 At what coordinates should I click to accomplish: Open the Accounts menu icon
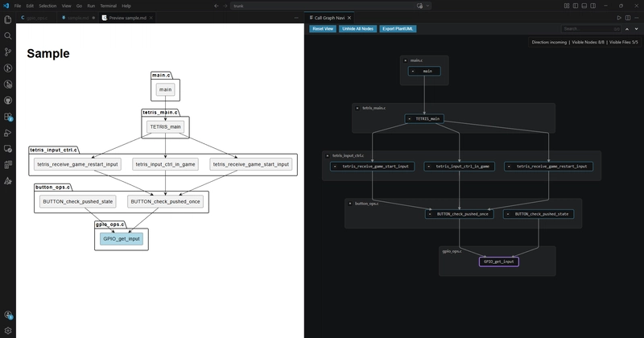click(8, 315)
